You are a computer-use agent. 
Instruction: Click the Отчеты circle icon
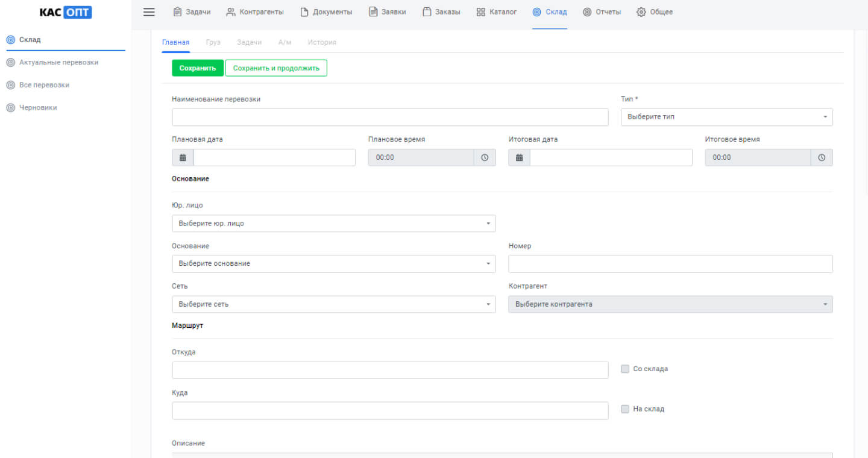point(587,12)
